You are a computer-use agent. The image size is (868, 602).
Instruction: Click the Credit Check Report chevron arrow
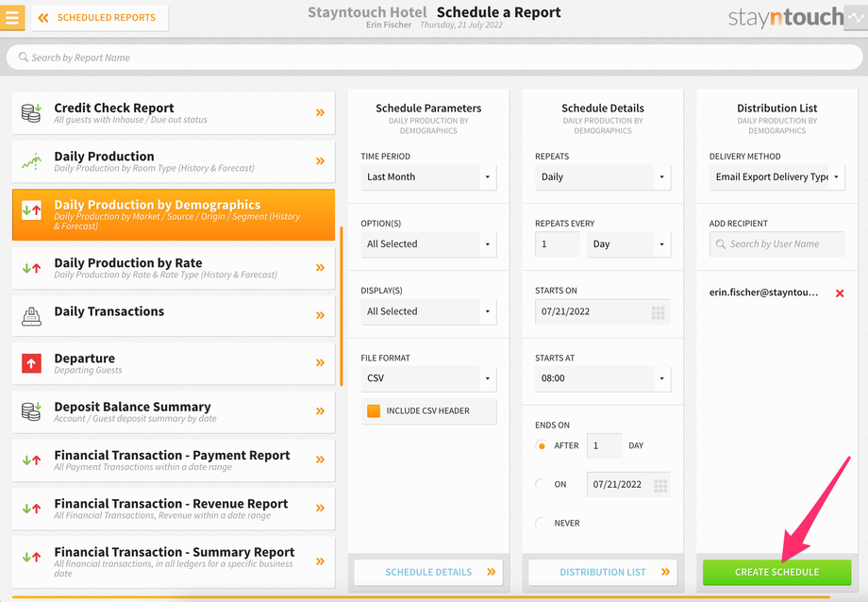coord(320,112)
